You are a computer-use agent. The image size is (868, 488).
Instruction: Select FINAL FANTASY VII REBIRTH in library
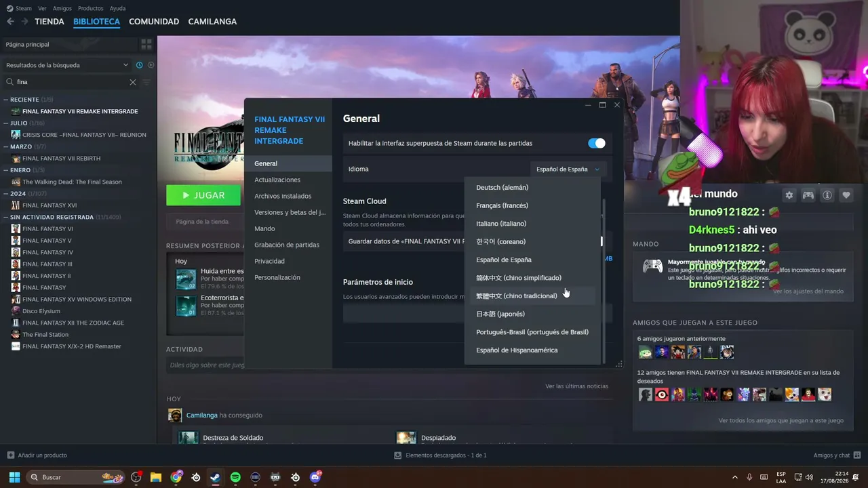pos(61,159)
